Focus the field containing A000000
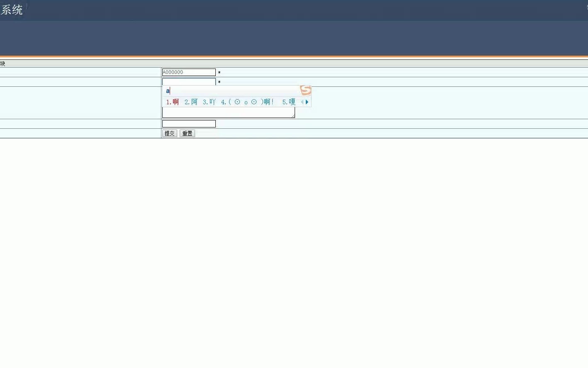588x368 pixels. 189,72
